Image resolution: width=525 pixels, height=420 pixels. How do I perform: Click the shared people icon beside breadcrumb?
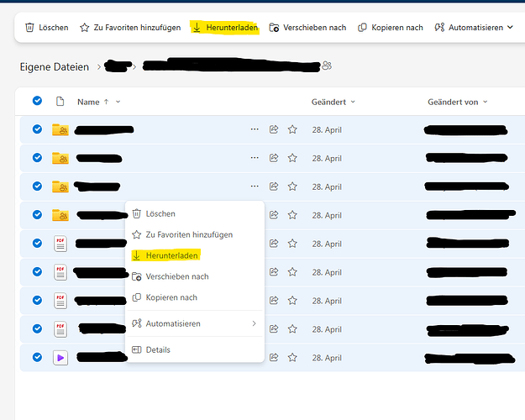[327, 66]
